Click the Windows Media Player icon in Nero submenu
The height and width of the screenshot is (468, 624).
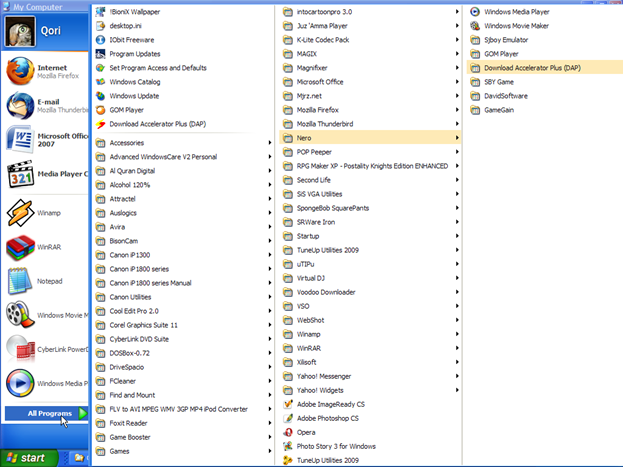[x=475, y=12]
